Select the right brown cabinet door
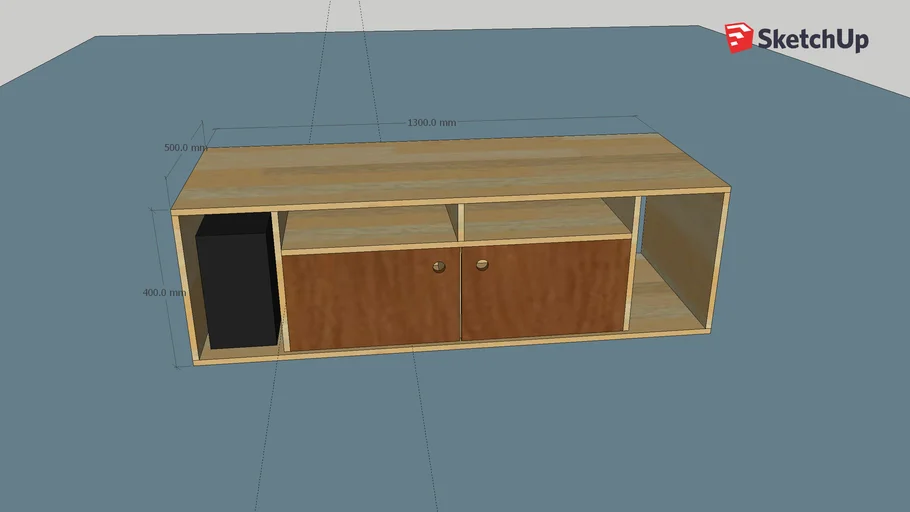 pyautogui.click(x=544, y=289)
